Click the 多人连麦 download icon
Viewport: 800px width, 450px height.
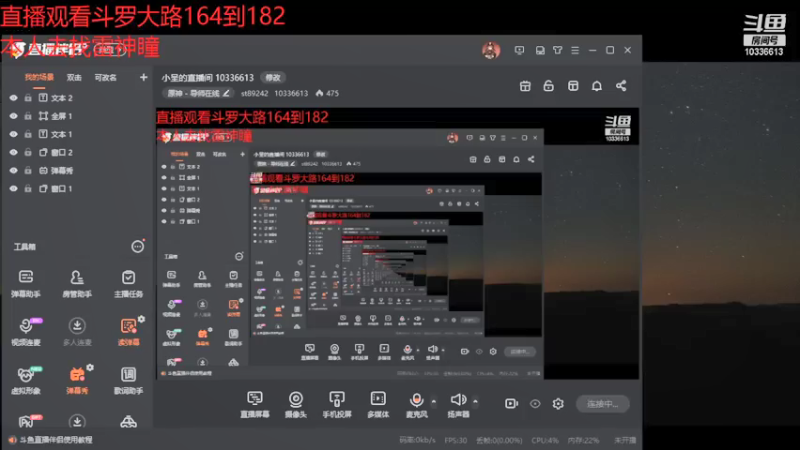click(77, 326)
